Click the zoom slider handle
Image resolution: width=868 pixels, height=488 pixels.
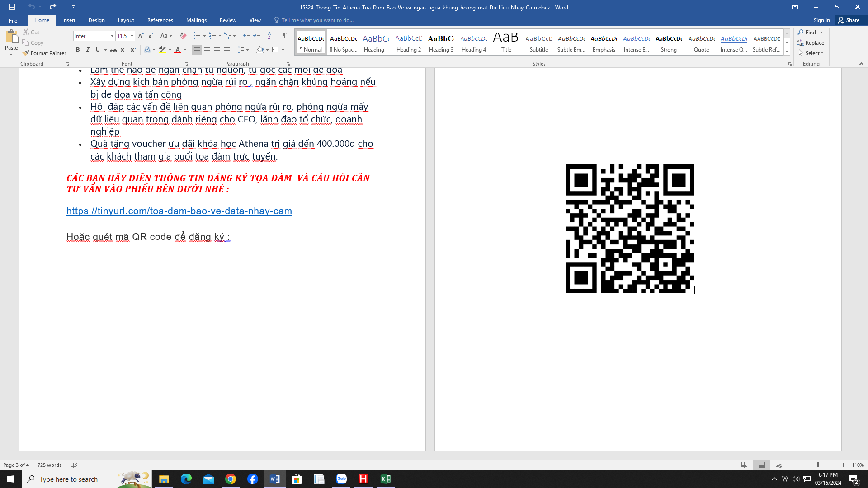(817, 465)
